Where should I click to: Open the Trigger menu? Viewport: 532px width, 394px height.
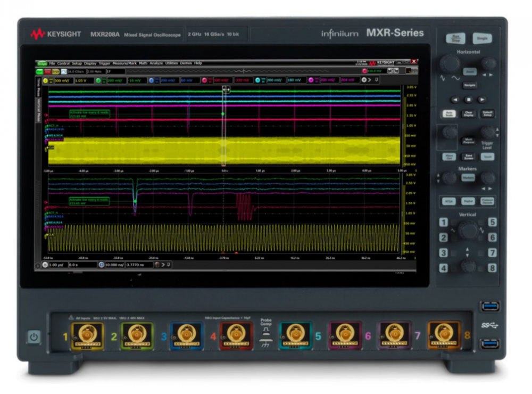click(x=104, y=63)
